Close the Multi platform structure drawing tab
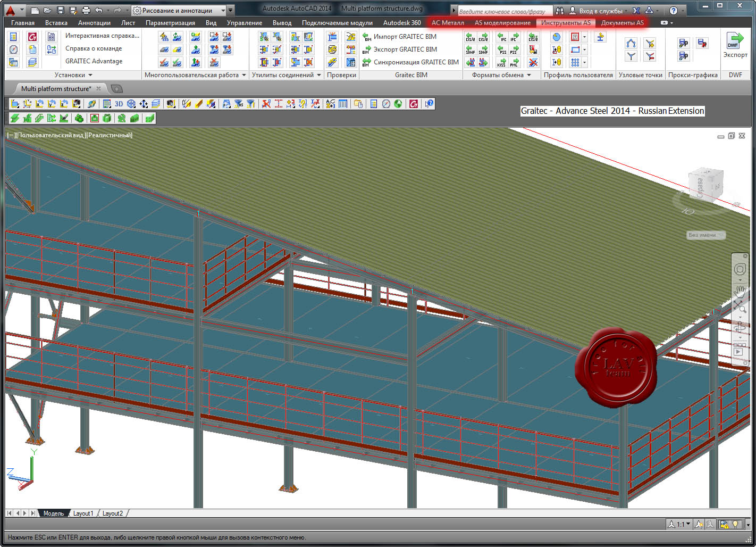Viewport: 756px width, 547px height. (98, 88)
